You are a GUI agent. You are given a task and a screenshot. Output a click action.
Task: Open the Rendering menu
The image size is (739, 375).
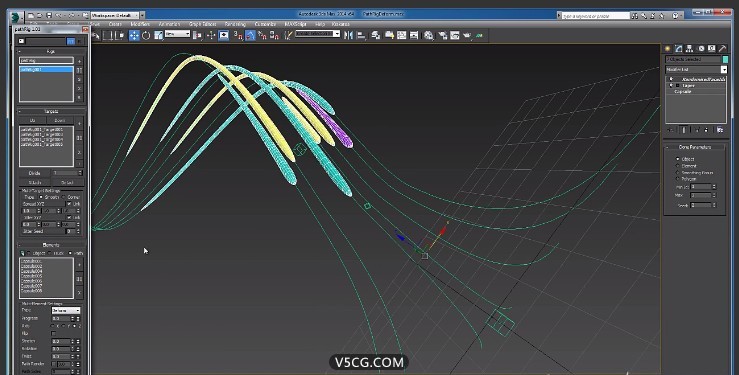235,24
